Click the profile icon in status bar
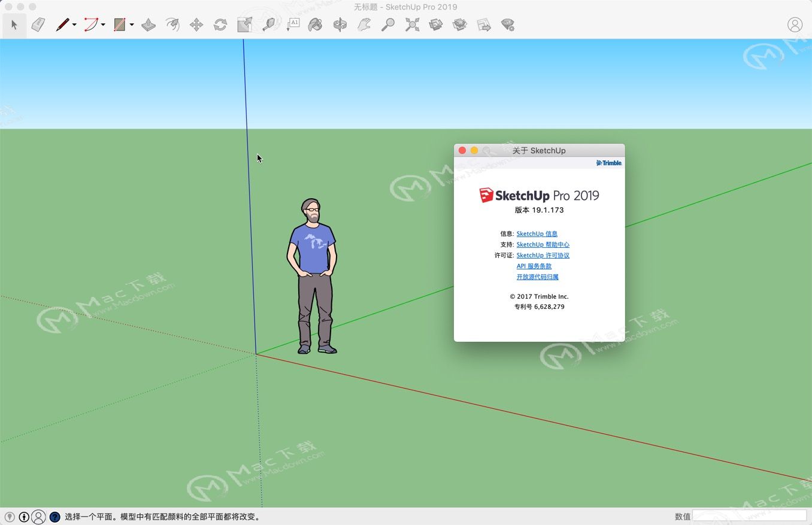 (x=38, y=517)
